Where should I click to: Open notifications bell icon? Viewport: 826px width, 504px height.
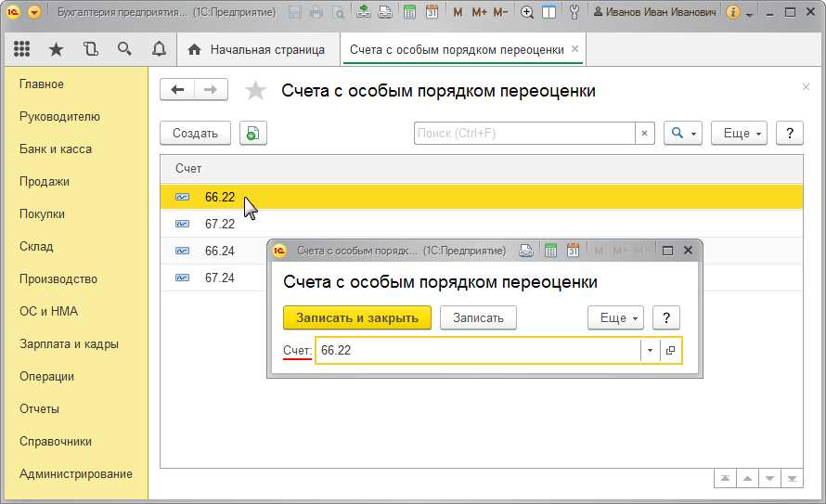point(159,49)
